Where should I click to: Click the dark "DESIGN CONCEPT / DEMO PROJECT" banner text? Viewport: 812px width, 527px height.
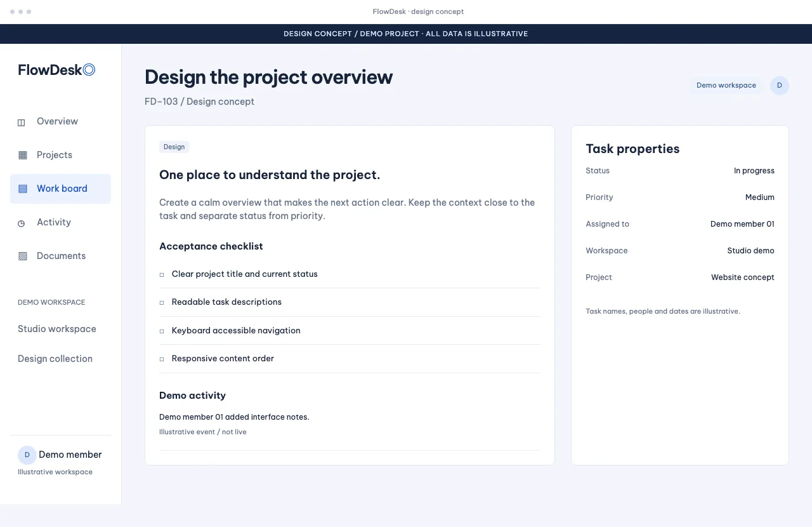coord(406,34)
